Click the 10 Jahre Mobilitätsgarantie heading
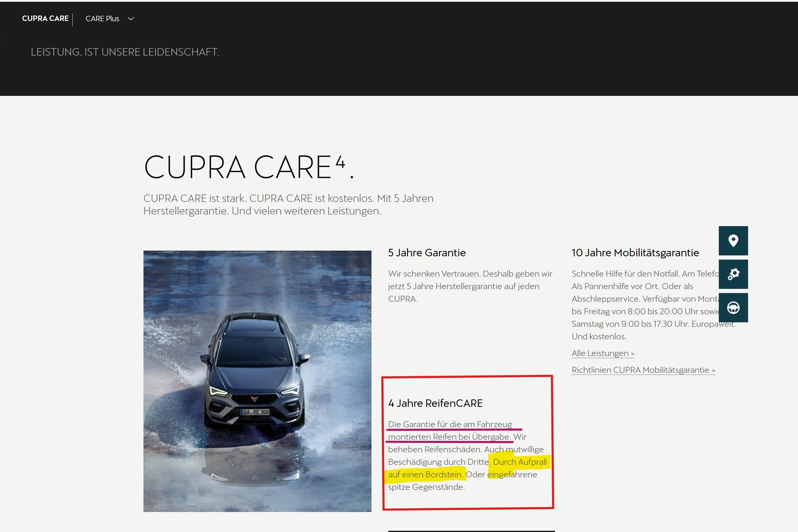 (635, 253)
